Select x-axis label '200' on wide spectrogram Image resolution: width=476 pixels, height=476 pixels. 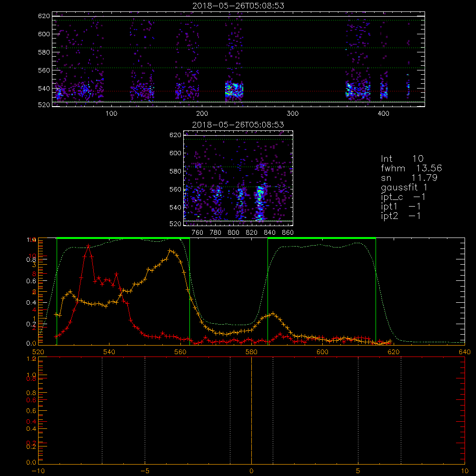[202, 114]
